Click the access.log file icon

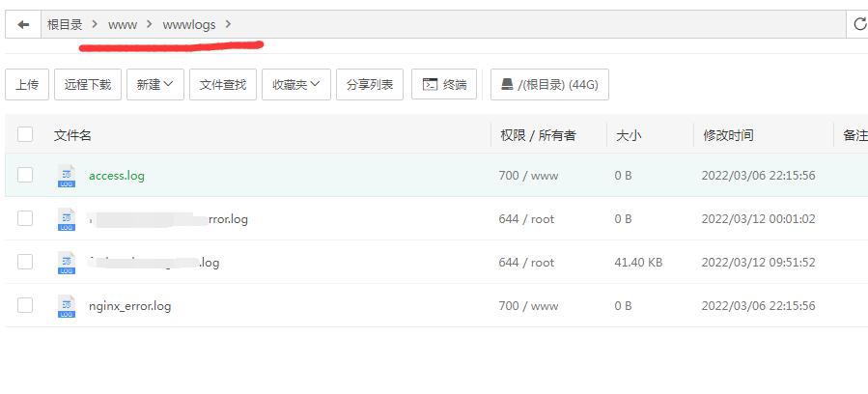pos(66,176)
